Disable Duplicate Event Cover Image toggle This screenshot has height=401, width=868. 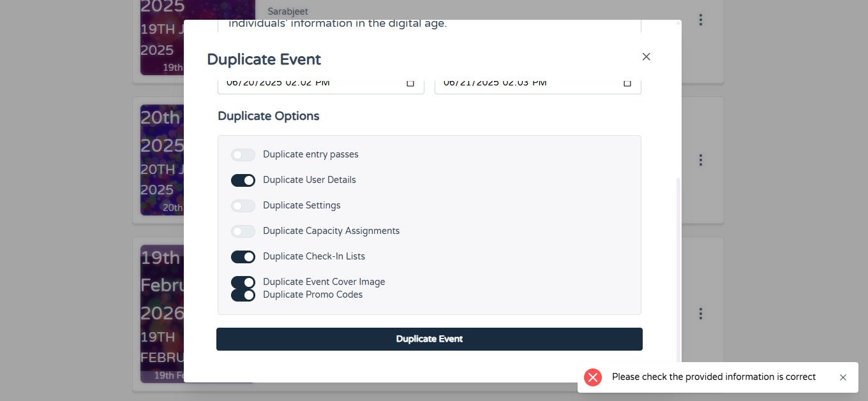(243, 282)
